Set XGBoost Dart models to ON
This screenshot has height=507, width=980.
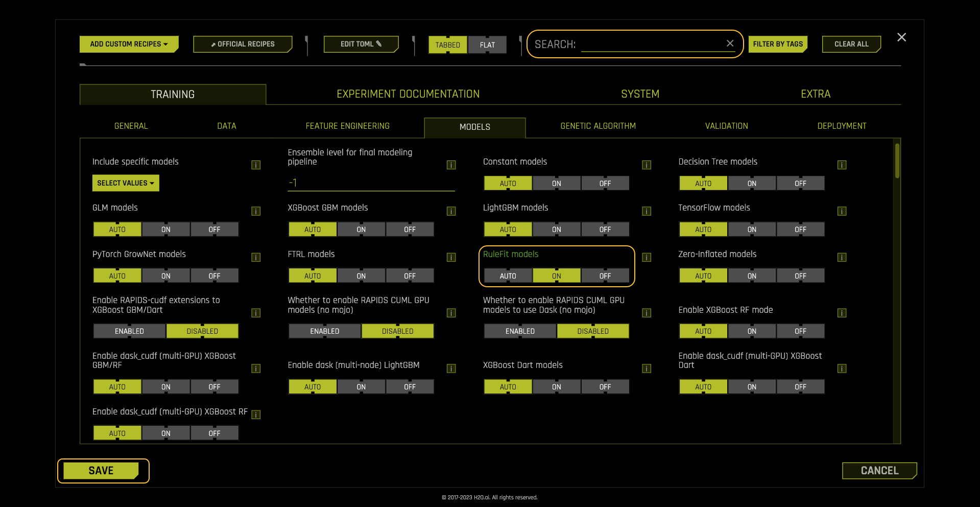tap(557, 387)
